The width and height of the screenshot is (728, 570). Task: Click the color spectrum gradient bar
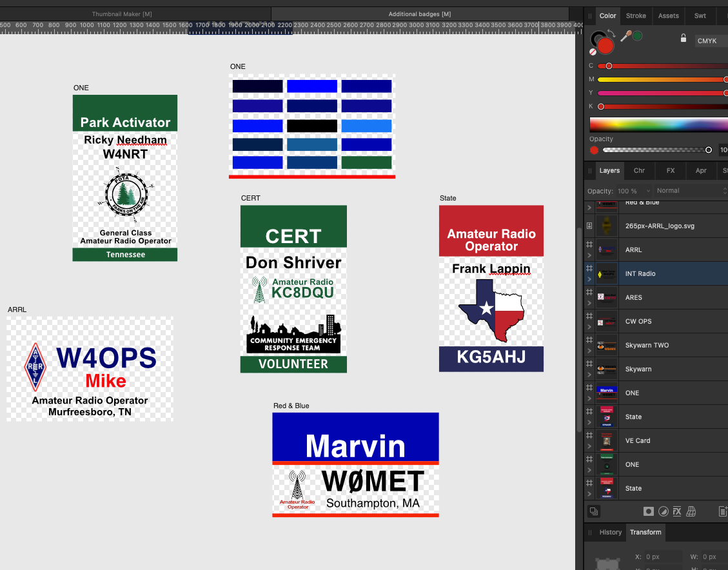(x=658, y=125)
